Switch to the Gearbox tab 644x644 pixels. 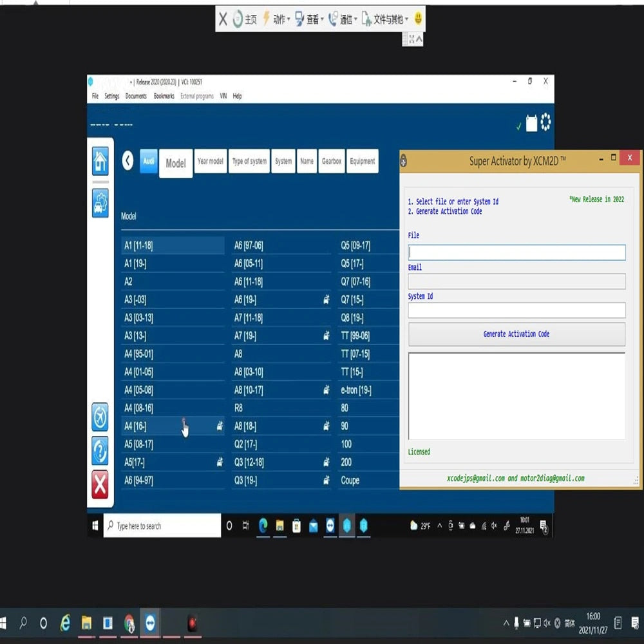[331, 162]
